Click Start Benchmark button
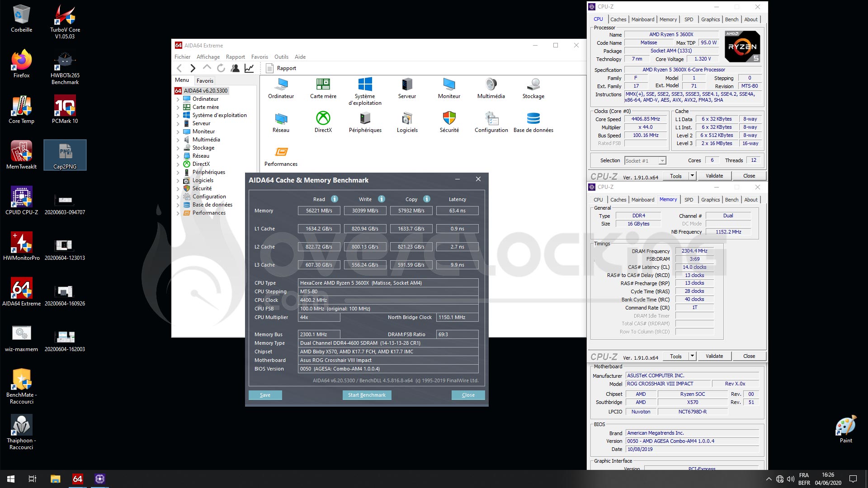Image resolution: width=868 pixels, height=488 pixels. tap(367, 395)
